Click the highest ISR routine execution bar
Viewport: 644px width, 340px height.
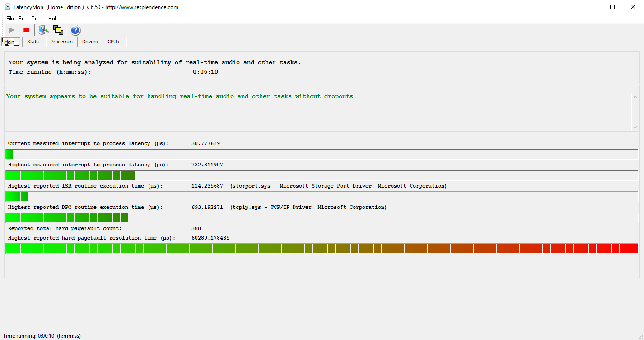322,197
